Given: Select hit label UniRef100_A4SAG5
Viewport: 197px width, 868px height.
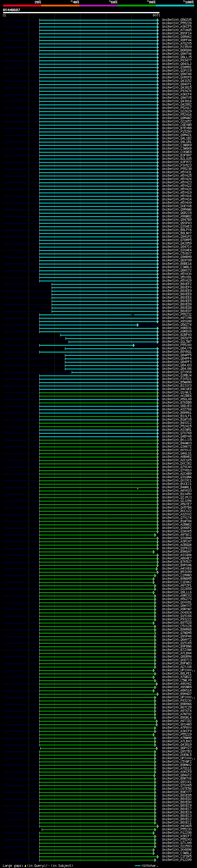Looking at the screenshot, I should point(177,826).
